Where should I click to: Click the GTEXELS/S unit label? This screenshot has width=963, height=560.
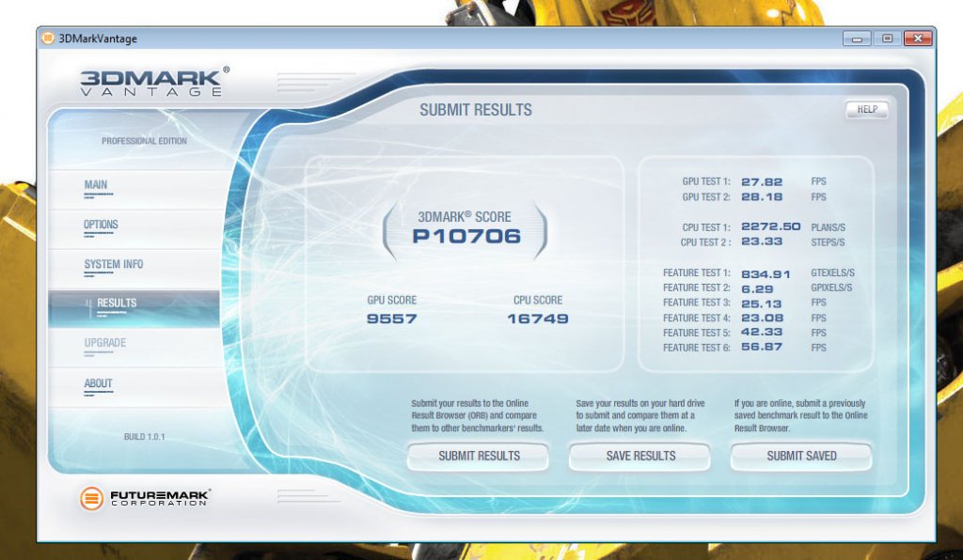click(832, 272)
